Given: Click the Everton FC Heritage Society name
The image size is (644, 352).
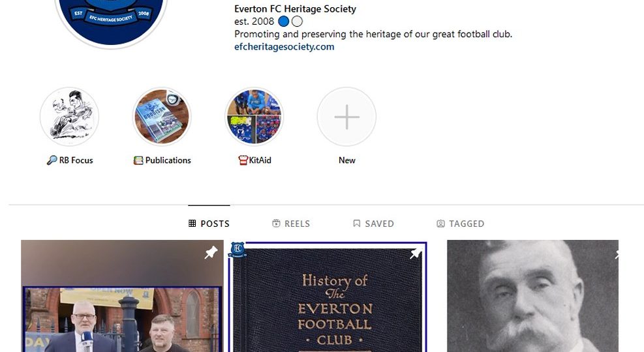Looking at the screenshot, I should 295,9.
